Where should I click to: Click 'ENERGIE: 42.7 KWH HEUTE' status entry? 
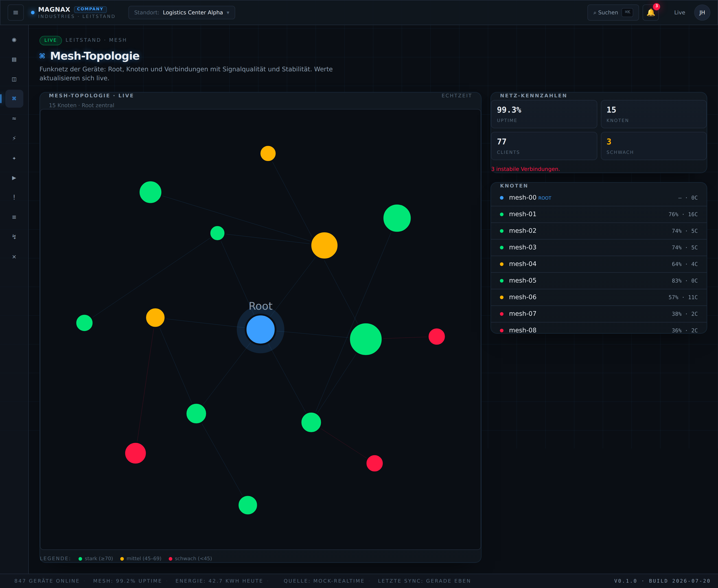pyautogui.click(x=219, y=581)
